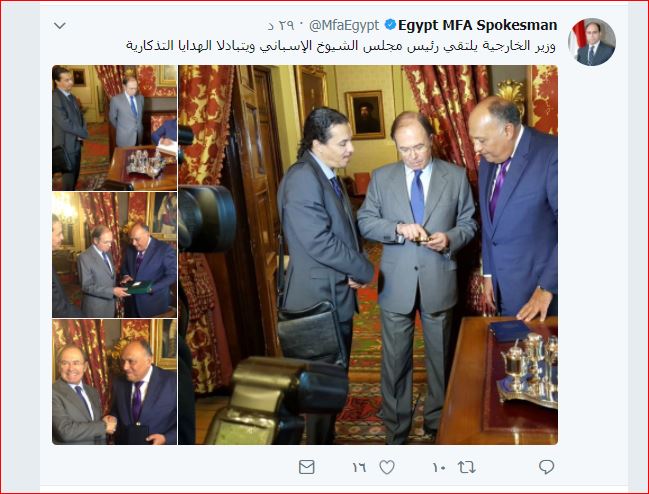Click the Arabic tweet text
Image resolution: width=649 pixels, height=494 pixels.
pos(341,46)
